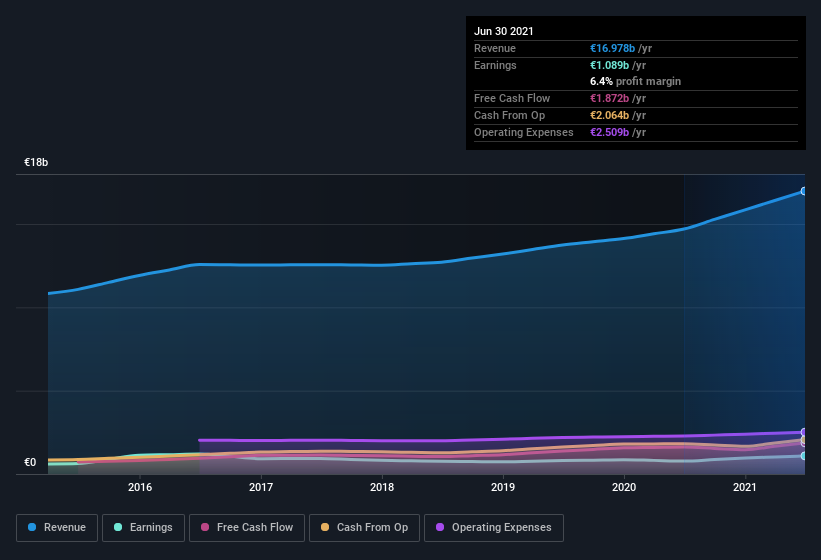Click the €1.089b earnings value
Screen dimensions: 821x560
(609, 65)
